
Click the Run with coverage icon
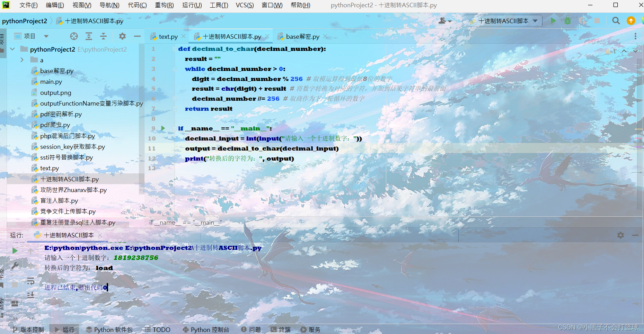[582, 21]
